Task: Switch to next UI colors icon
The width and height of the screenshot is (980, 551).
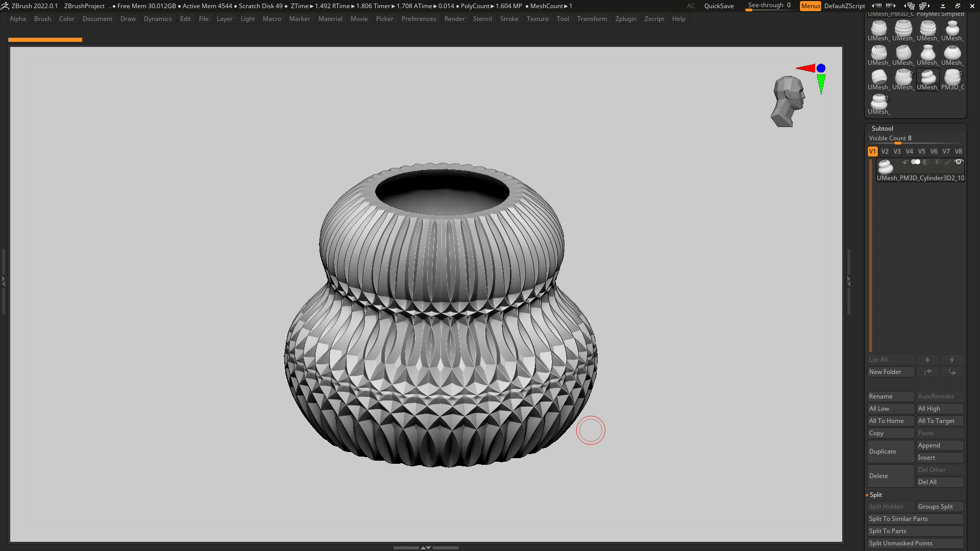Action: coord(924,6)
